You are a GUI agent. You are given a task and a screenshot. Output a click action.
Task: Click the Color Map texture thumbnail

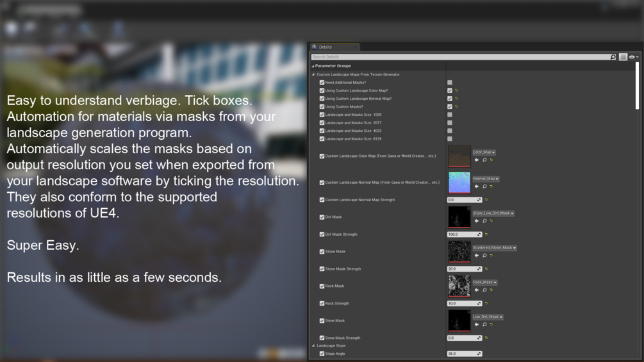pos(459,156)
